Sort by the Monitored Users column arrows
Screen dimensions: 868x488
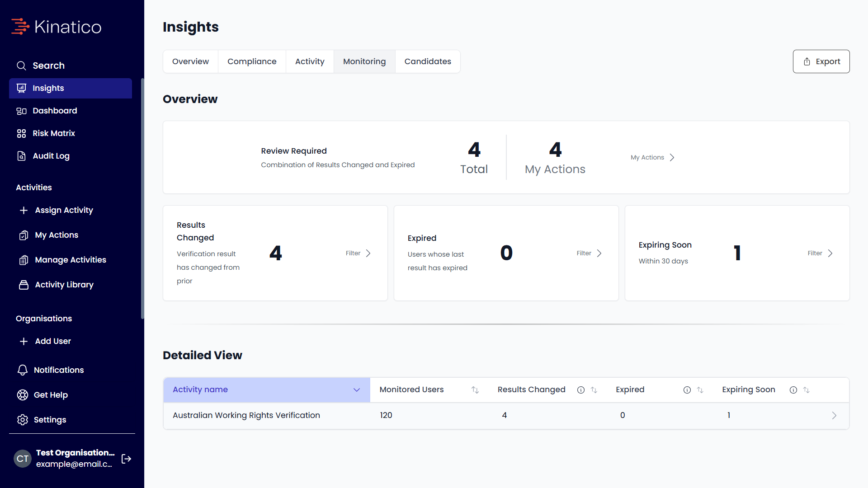click(475, 390)
